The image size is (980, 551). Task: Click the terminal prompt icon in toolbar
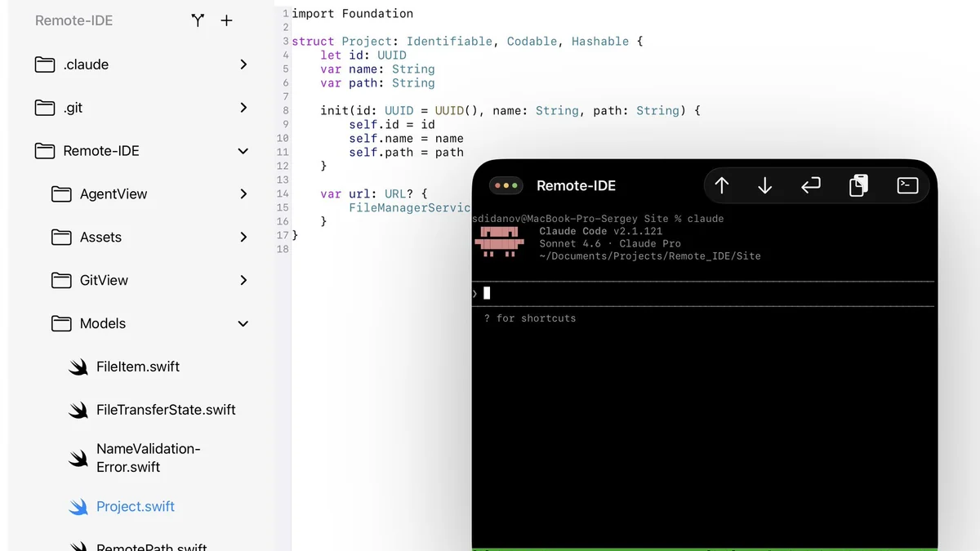(x=908, y=186)
